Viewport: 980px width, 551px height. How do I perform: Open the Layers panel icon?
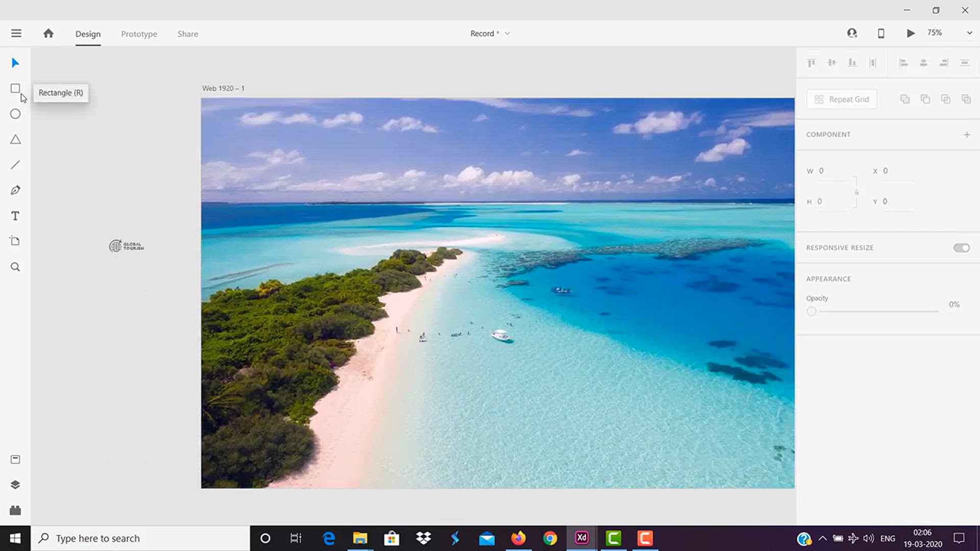tap(15, 485)
